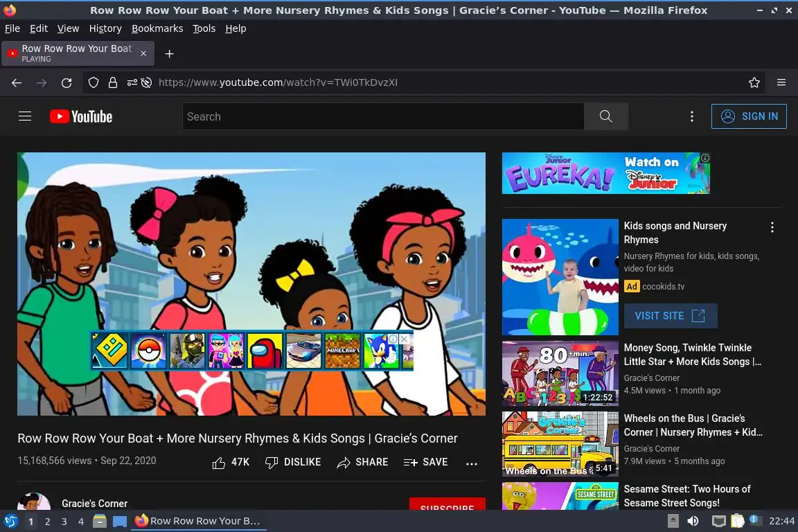Screen dimensions: 798x532
Task: Close the Row Row Row Your Boat tab
Action: 143,53
